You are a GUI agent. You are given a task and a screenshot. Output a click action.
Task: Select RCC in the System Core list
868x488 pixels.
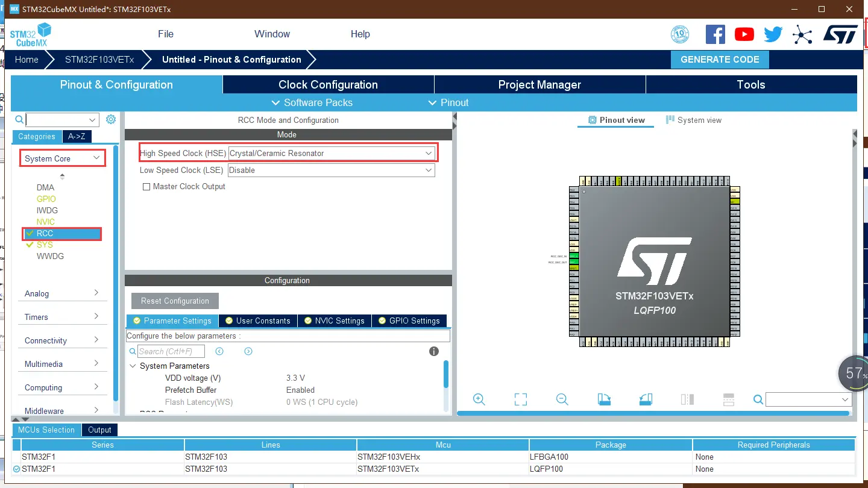pyautogui.click(x=62, y=233)
